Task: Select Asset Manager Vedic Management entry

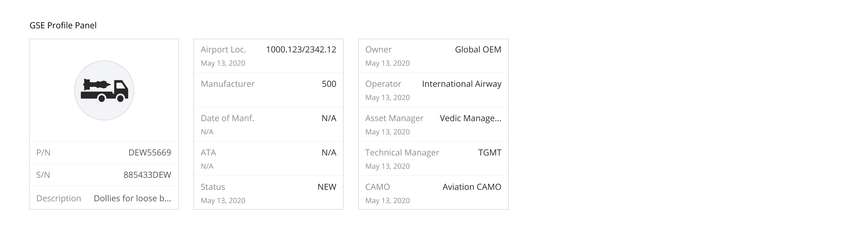Action: click(471, 118)
